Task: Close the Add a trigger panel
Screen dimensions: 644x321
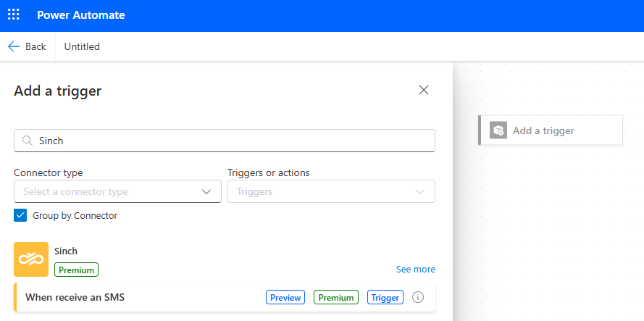Action: (424, 90)
